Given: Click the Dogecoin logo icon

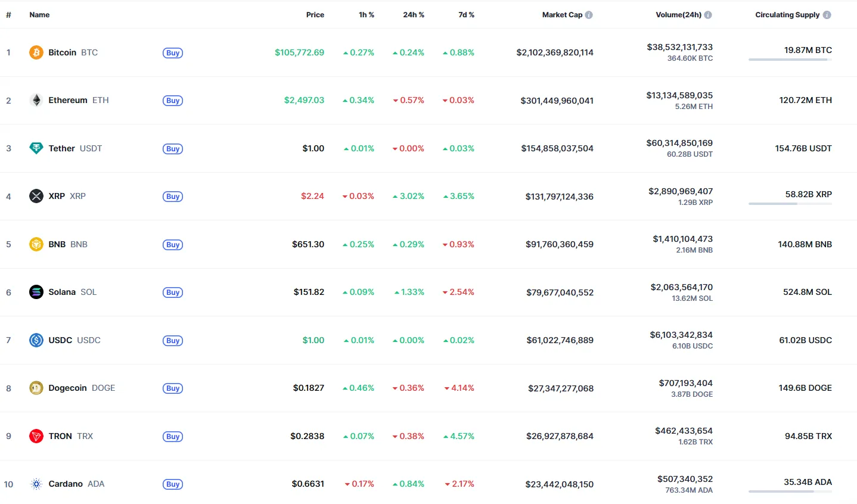Looking at the screenshot, I should tap(36, 388).
